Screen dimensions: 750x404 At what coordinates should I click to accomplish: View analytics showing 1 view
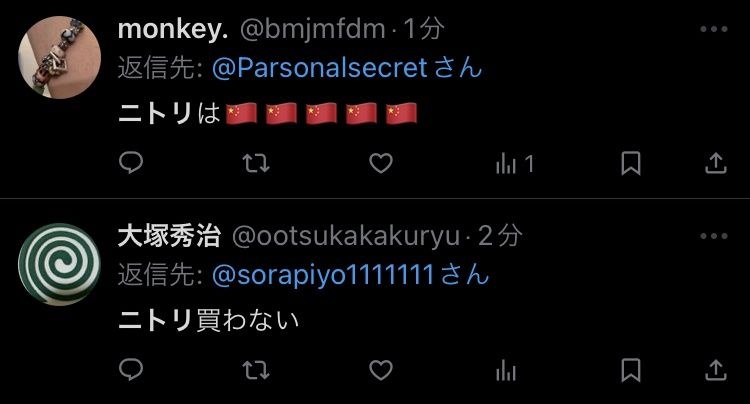tap(515, 164)
